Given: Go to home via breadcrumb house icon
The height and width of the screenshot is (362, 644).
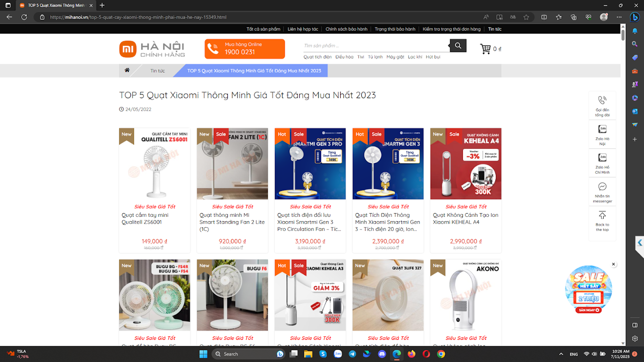Looking at the screenshot, I should click(x=127, y=71).
